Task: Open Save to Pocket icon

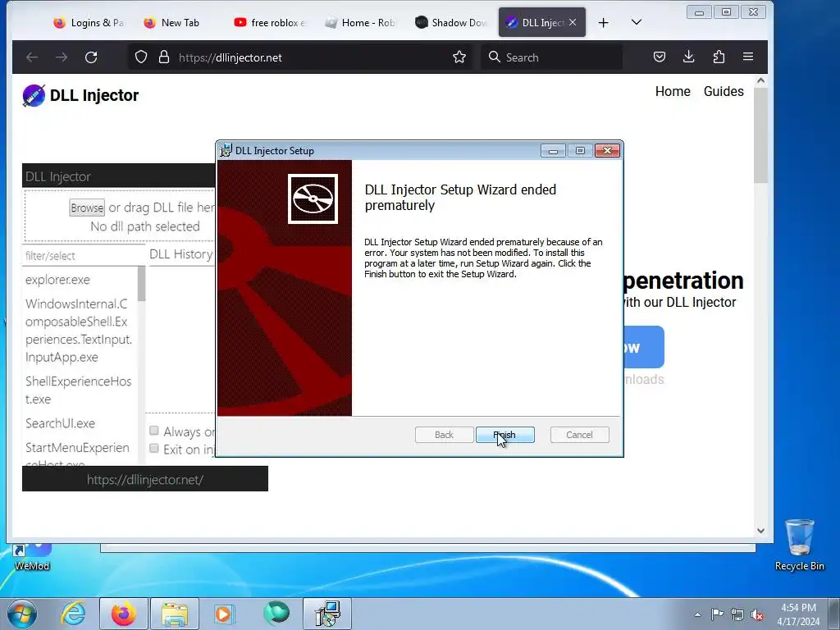Action: tap(660, 57)
